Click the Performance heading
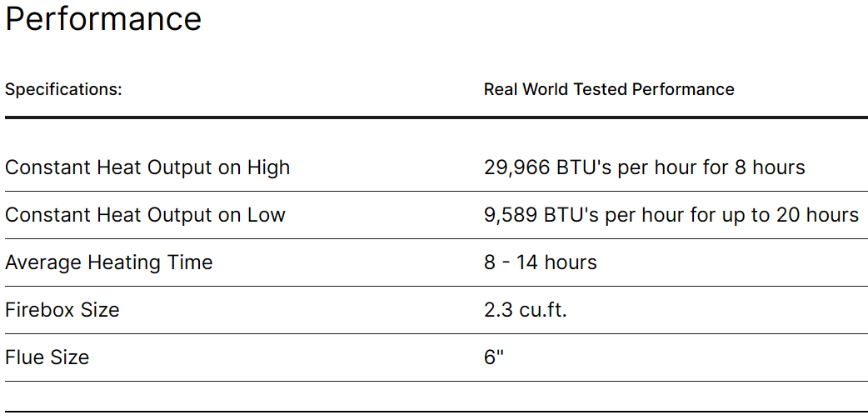 point(103,18)
